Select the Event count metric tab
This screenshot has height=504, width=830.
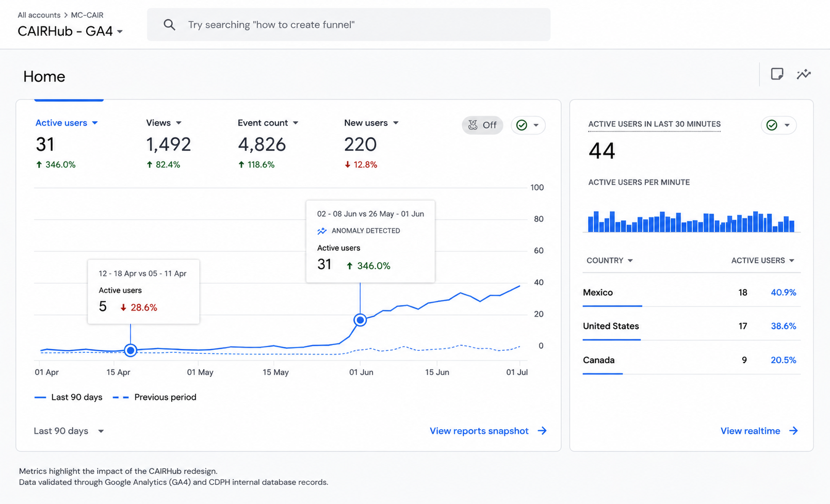268,123
